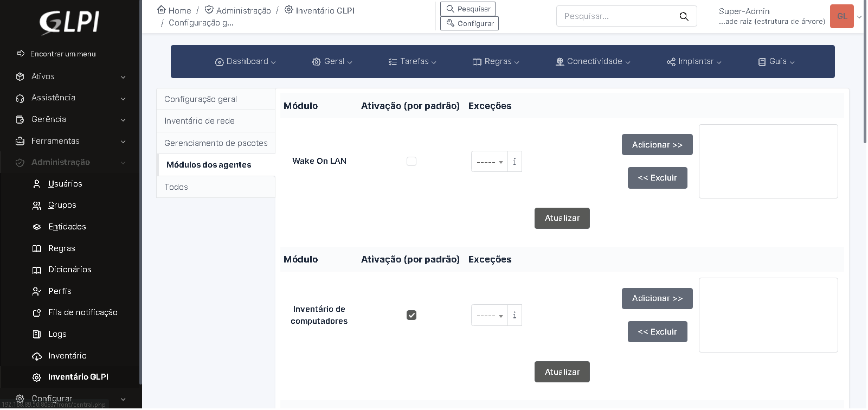The height and width of the screenshot is (410, 868).
Task: Open the Geral dropdown in navbar
Action: (x=332, y=62)
